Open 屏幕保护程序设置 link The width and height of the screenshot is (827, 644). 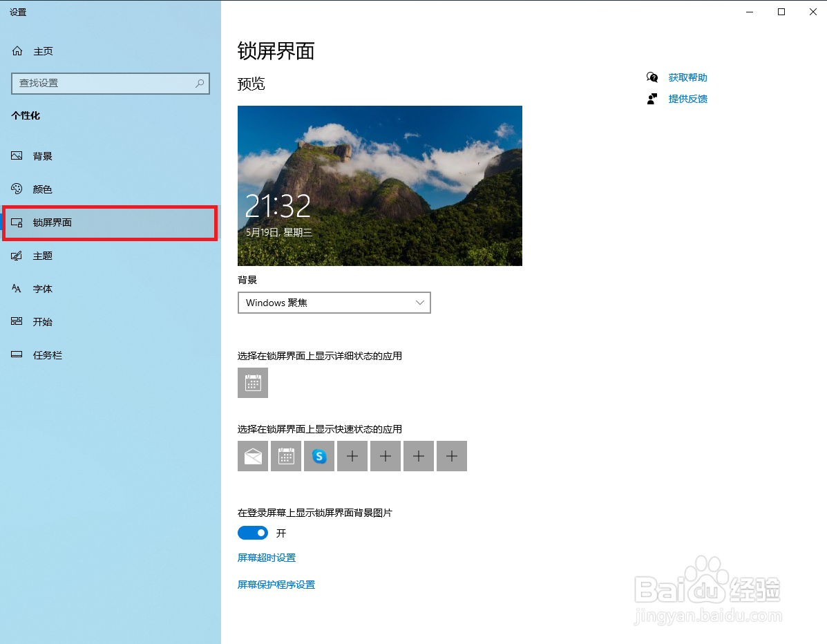pos(276,585)
